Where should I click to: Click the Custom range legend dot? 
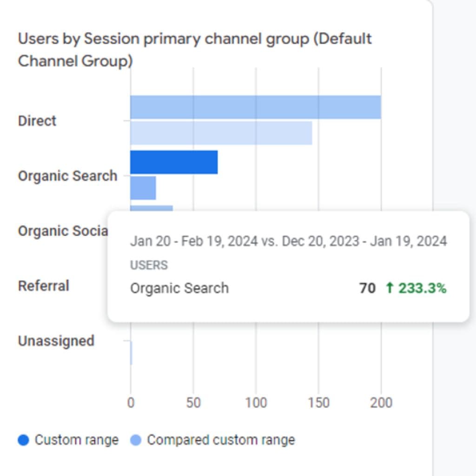(x=23, y=440)
